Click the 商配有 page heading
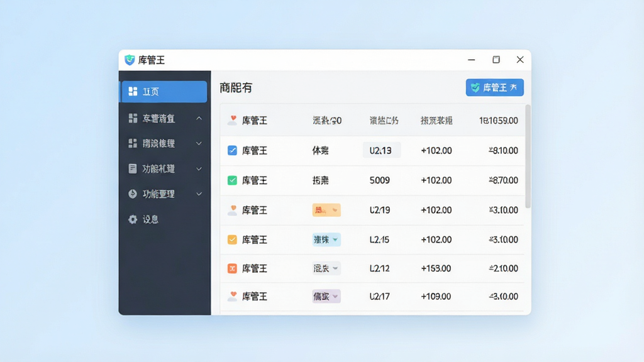 point(236,87)
